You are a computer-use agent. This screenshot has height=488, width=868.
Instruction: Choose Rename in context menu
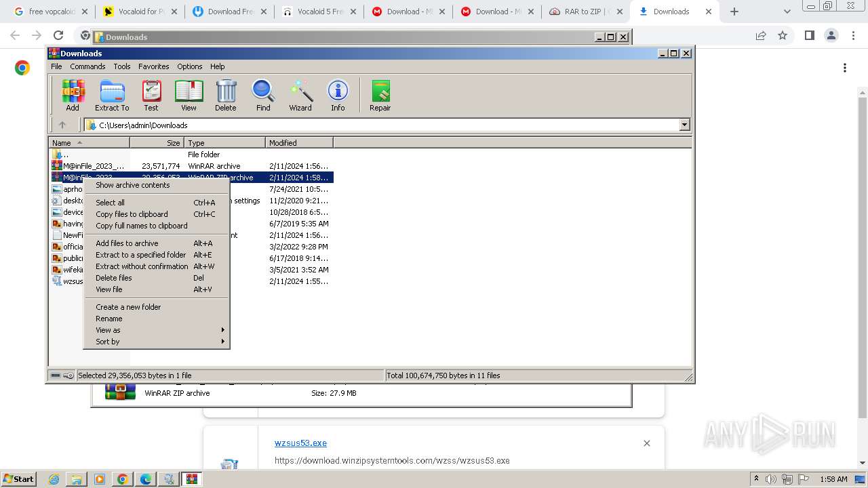(157, 319)
